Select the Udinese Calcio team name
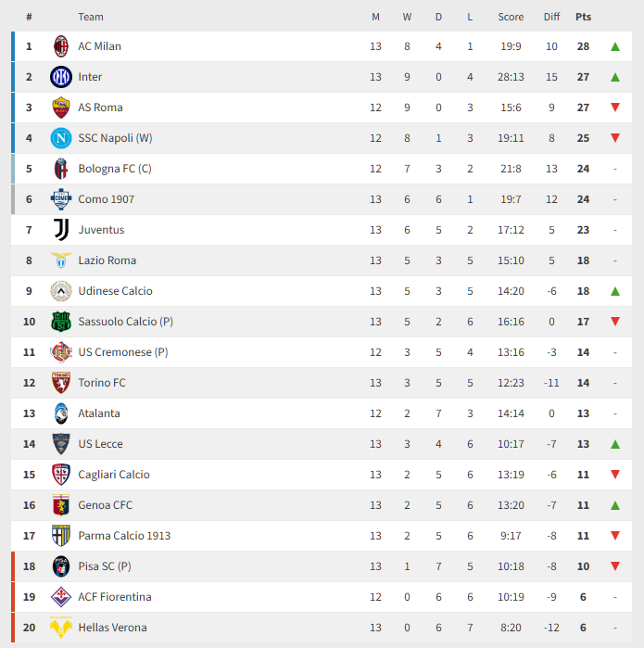The height and width of the screenshot is (648, 644). (x=115, y=291)
